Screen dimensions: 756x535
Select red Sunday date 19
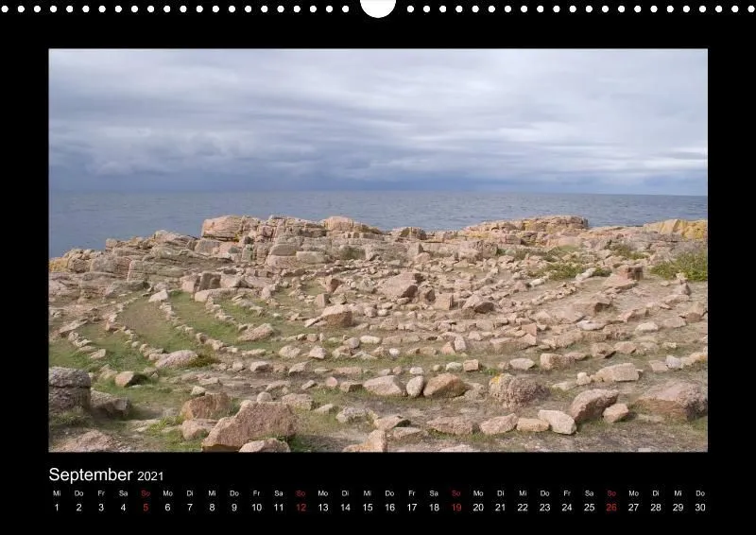point(456,508)
